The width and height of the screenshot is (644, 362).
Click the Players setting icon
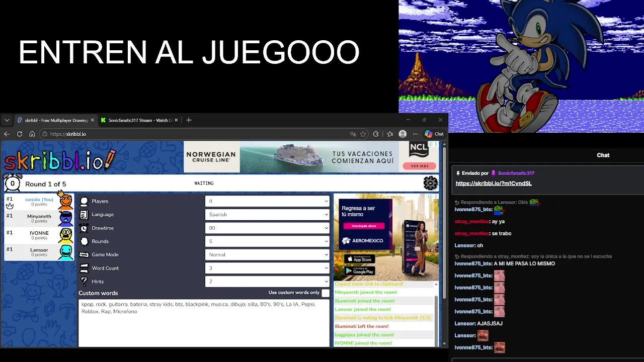pos(84,201)
